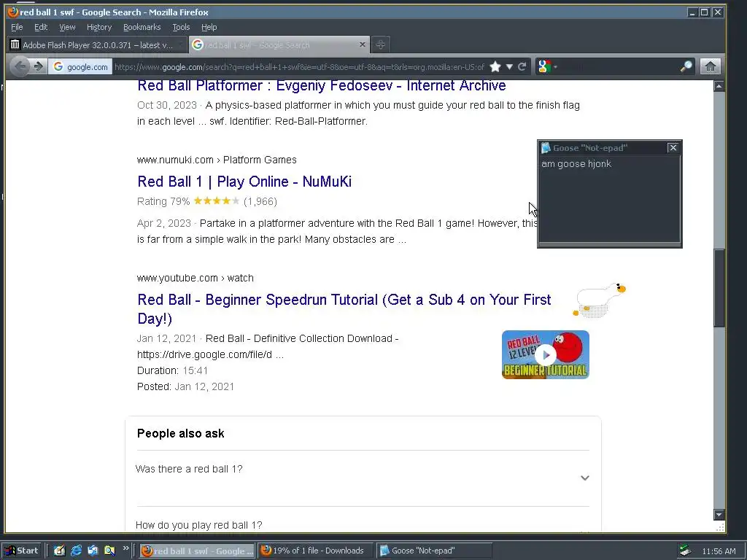Click the google.com site identity button
The width and height of the screenshot is (747, 560).
pos(80,66)
